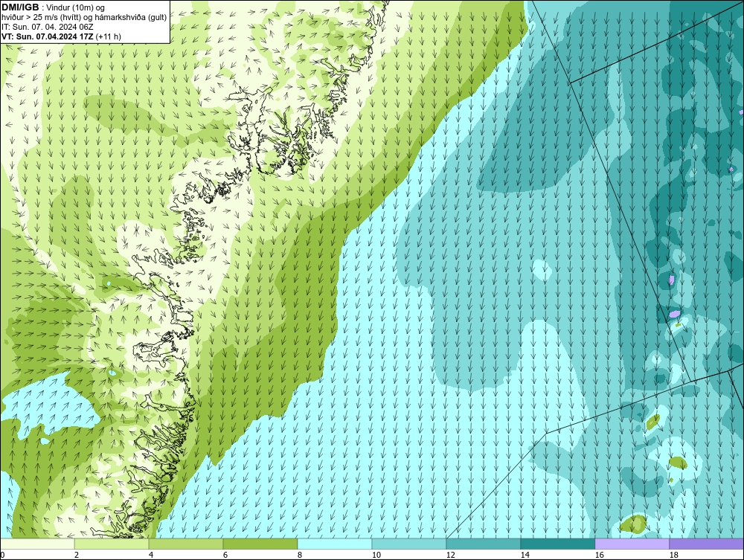This screenshot has width=744, height=560.
Task: Click the legend scale value 12
Action: [450, 555]
